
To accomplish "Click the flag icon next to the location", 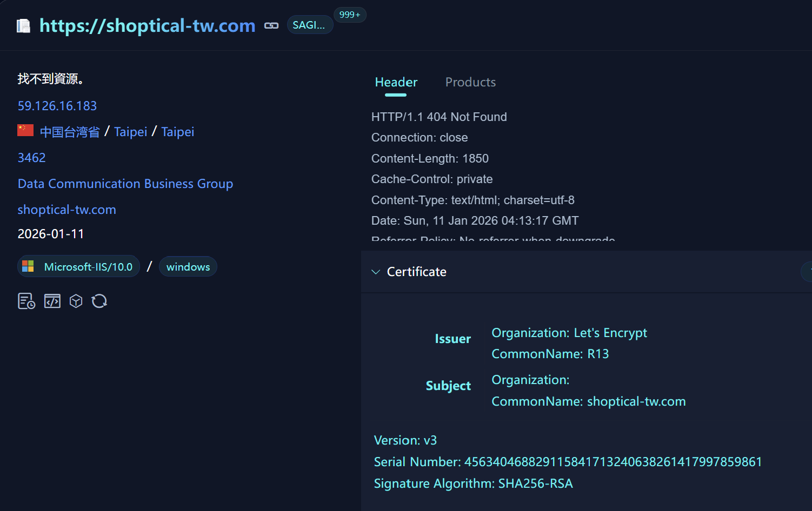I will tap(25, 130).
